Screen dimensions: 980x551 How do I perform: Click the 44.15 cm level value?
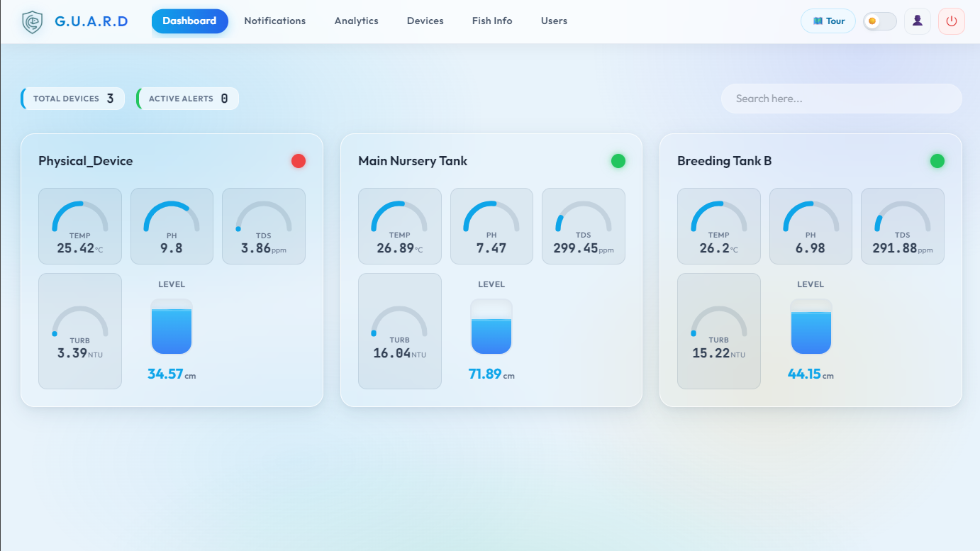click(x=811, y=374)
